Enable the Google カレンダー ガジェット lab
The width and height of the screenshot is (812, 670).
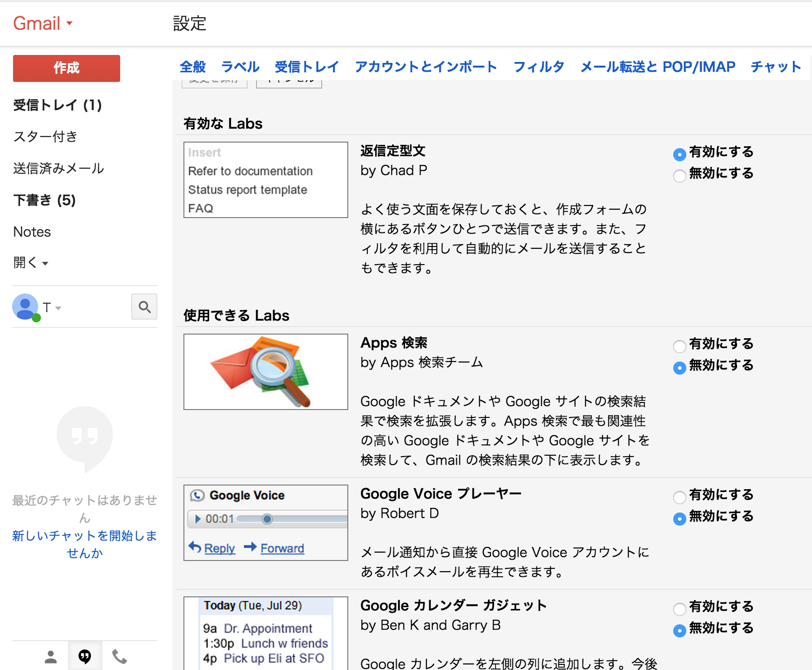point(680,609)
